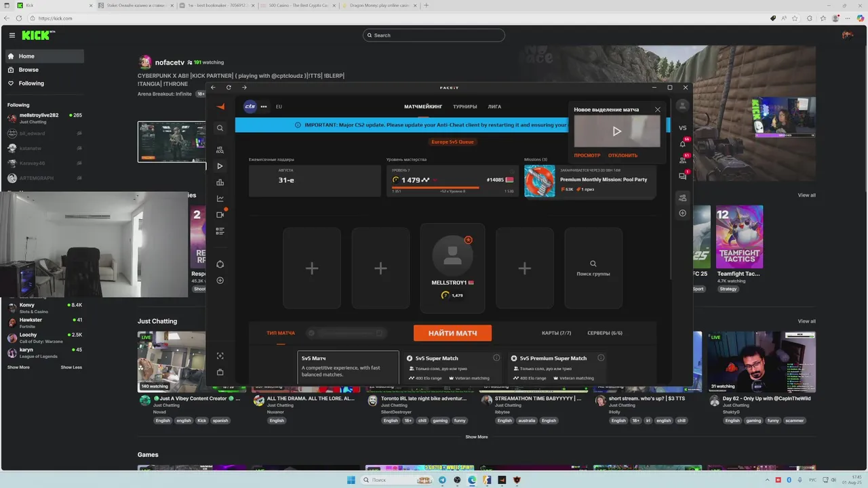
Task: Open the FACEIT logo home icon
Action: (220, 106)
